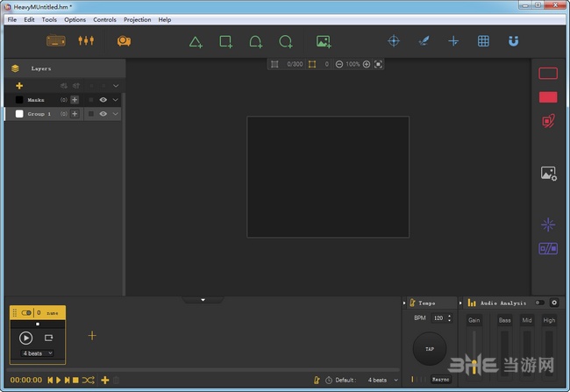Enable the magnet snapping icon
The height and width of the screenshot is (392, 570).
tap(513, 40)
